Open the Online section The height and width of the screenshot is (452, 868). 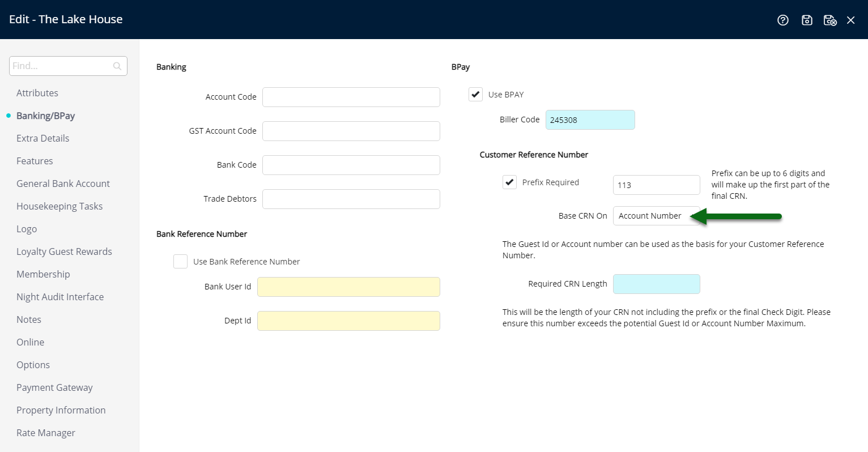(x=31, y=342)
